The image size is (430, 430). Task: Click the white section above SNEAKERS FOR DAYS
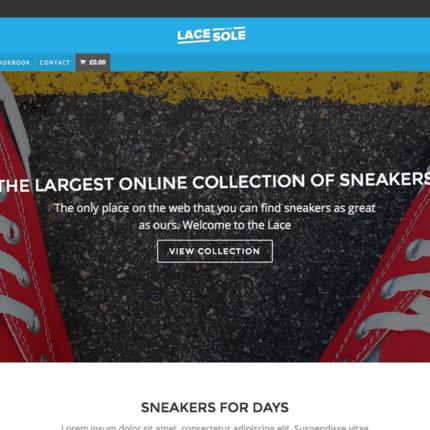click(215, 380)
